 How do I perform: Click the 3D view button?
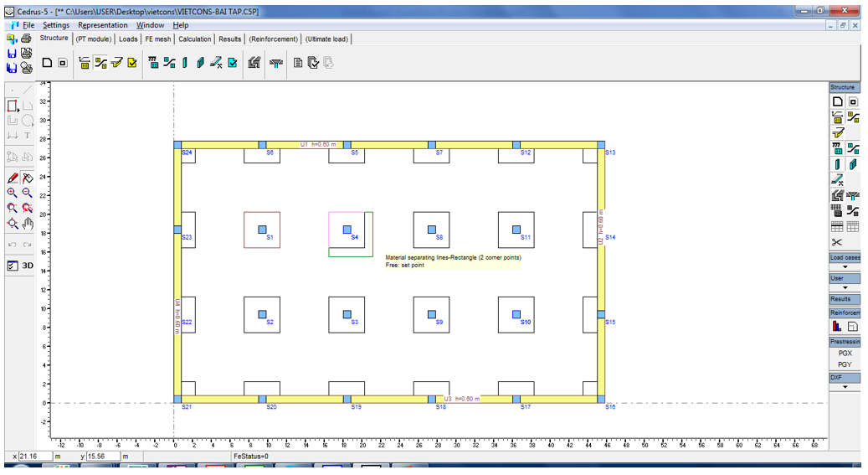click(x=27, y=266)
